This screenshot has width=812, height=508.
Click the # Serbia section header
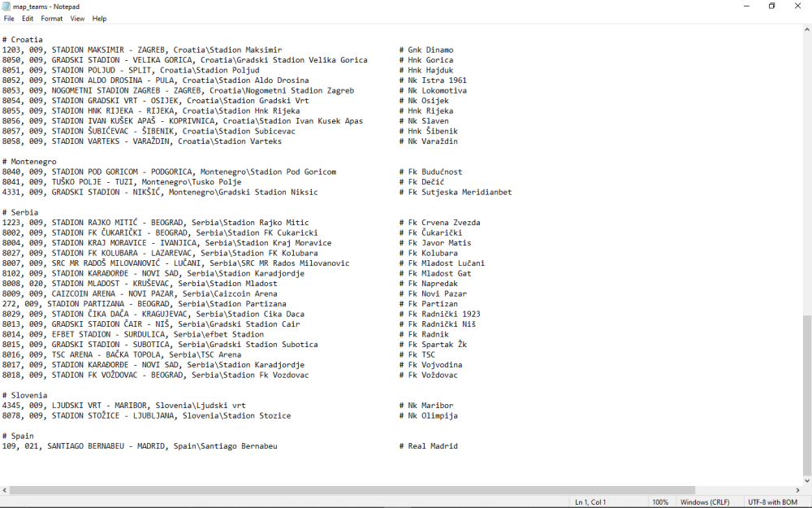pyautogui.click(x=21, y=211)
